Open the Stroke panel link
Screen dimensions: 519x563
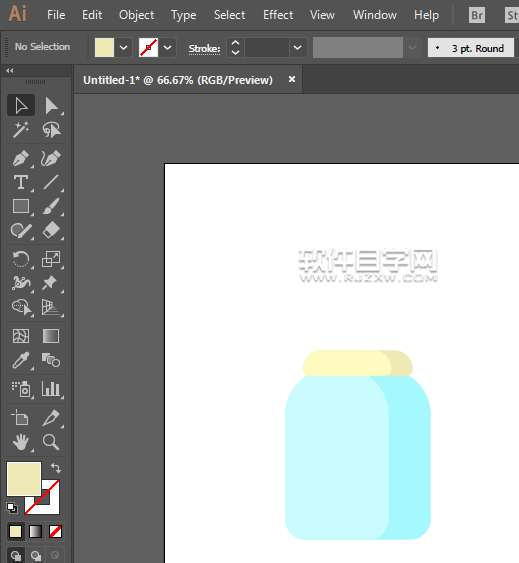pyautogui.click(x=204, y=48)
